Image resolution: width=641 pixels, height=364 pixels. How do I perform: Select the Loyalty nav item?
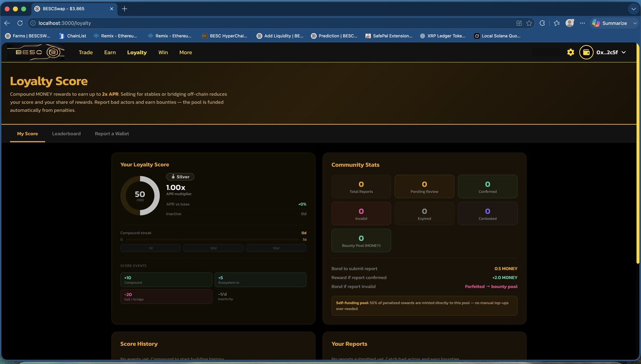click(x=137, y=52)
